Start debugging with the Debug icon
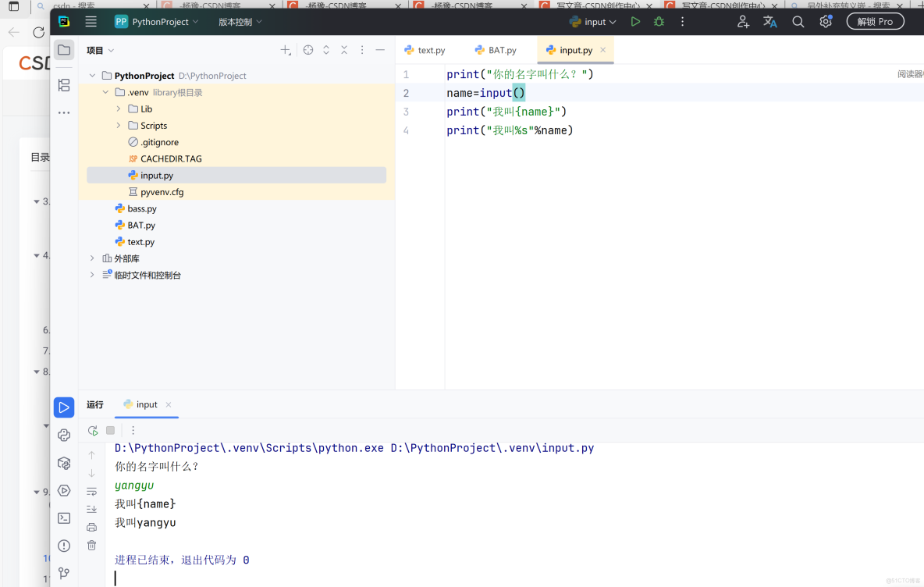 pyautogui.click(x=658, y=21)
